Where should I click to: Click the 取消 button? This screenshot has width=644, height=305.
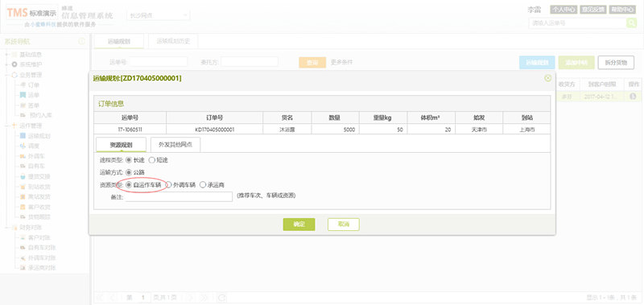pyautogui.click(x=344, y=225)
